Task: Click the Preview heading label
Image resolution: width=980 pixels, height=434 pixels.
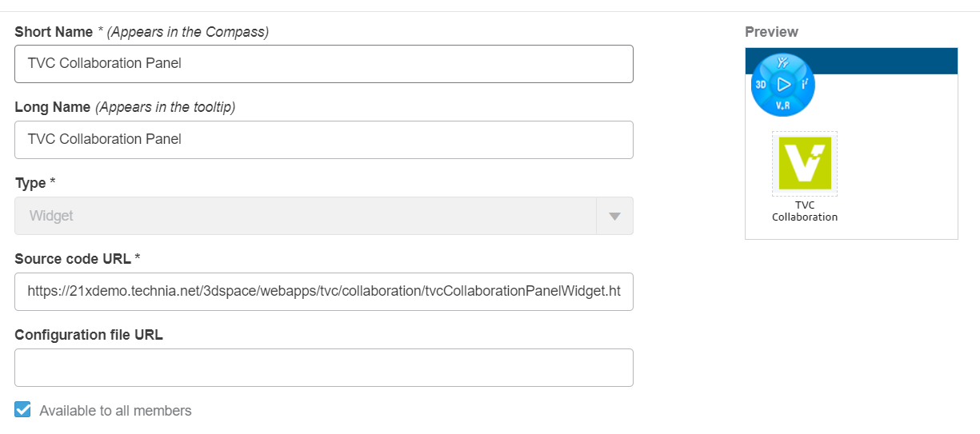Action: pyautogui.click(x=771, y=32)
